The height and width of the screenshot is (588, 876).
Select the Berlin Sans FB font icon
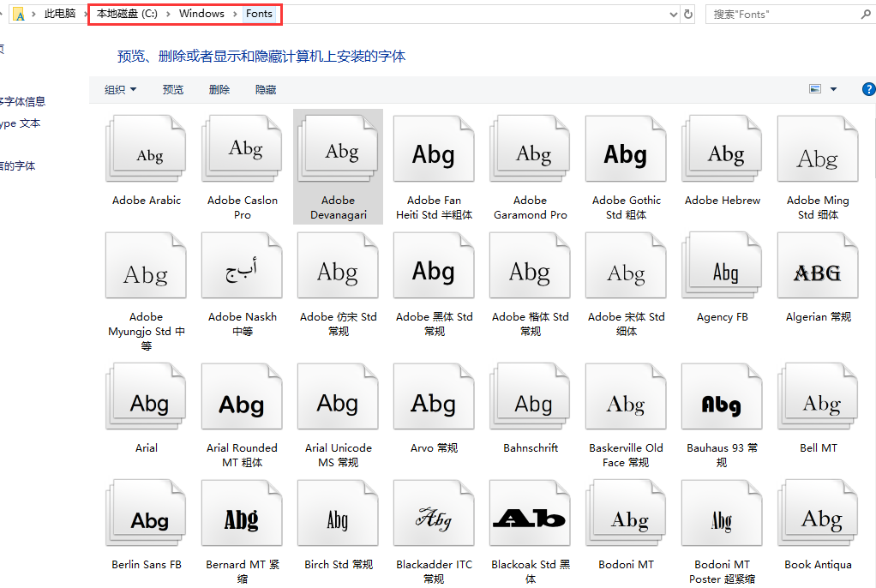click(x=146, y=513)
